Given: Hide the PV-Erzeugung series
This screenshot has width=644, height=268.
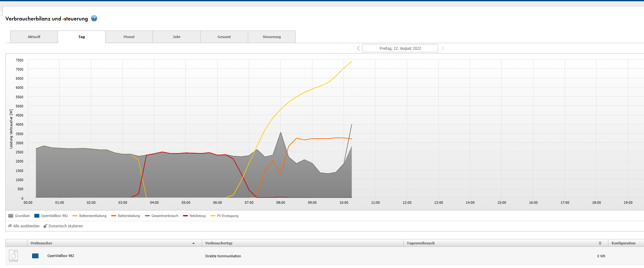Looking at the screenshot, I should pos(224,216).
